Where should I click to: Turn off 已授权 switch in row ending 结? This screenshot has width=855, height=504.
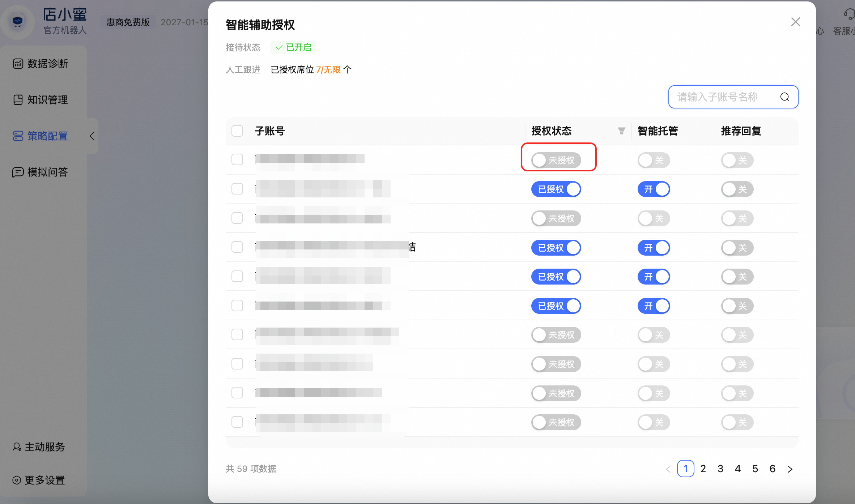556,248
